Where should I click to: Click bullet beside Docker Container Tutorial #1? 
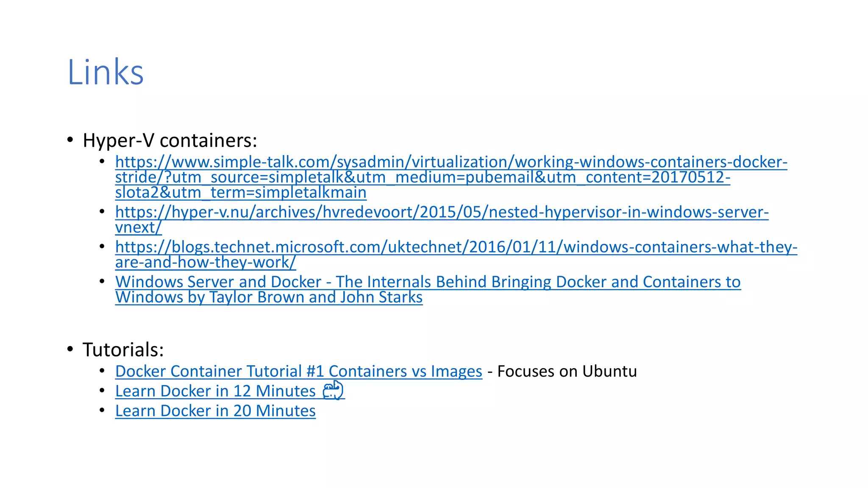[x=102, y=371]
